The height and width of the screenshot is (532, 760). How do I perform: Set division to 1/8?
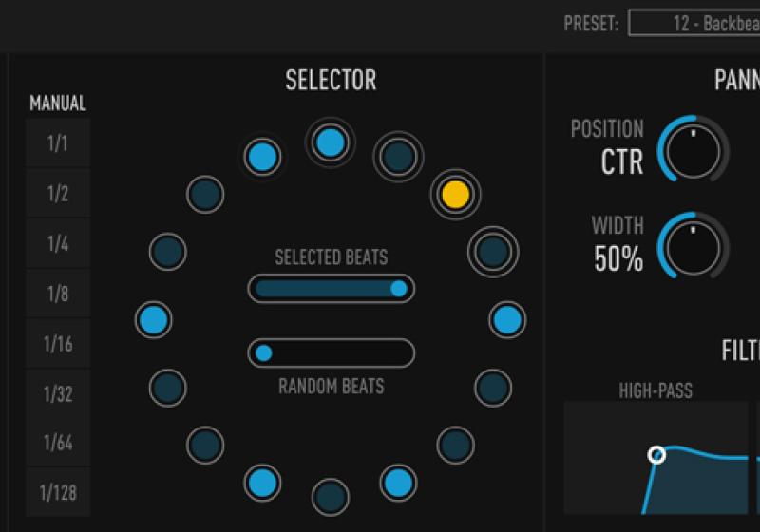(58, 294)
